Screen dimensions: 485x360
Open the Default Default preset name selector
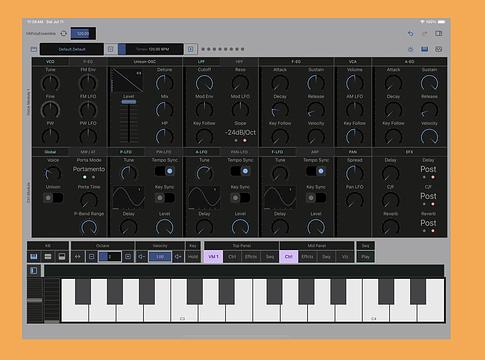(x=72, y=49)
